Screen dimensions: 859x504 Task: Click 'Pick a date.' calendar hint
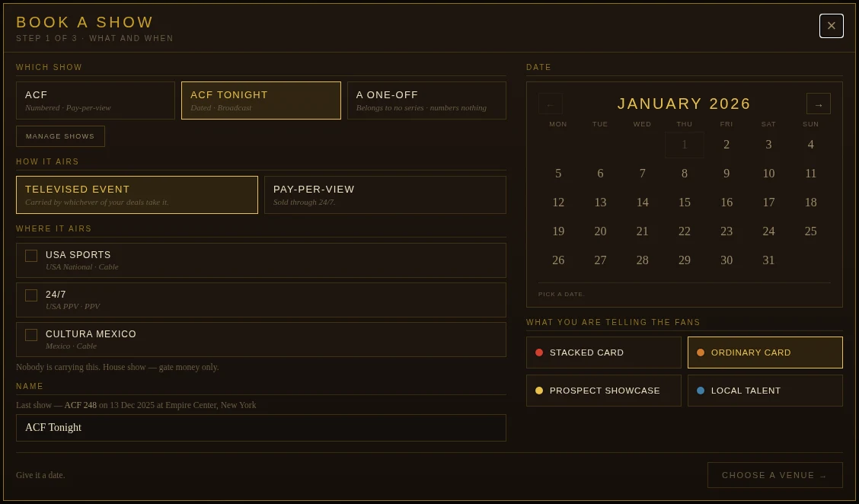tap(561, 294)
